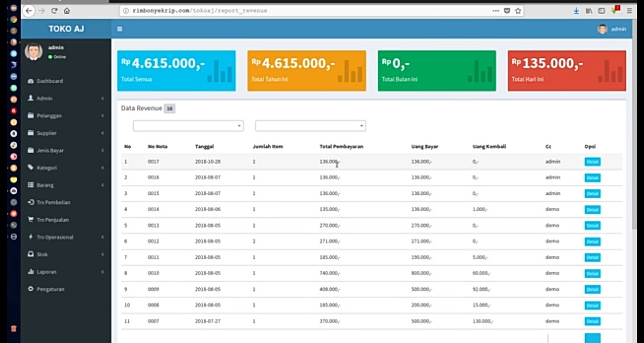Click the admin avatar in top bar
Screen dimensions: 644x343
[x=602, y=29]
